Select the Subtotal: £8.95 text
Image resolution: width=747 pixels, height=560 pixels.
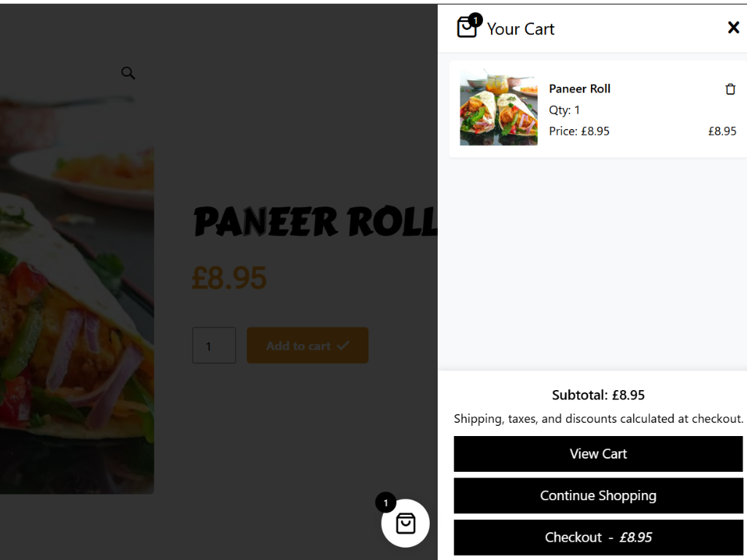(598, 394)
